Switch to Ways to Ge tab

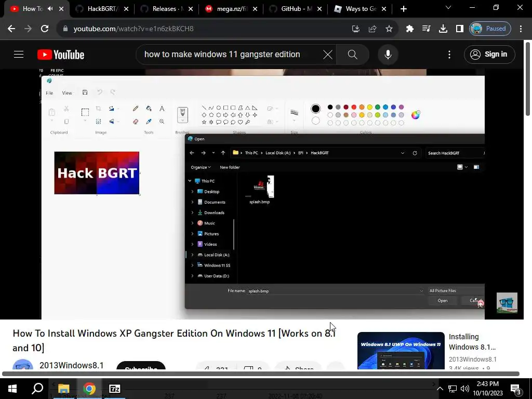pyautogui.click(x=358, y=9)
